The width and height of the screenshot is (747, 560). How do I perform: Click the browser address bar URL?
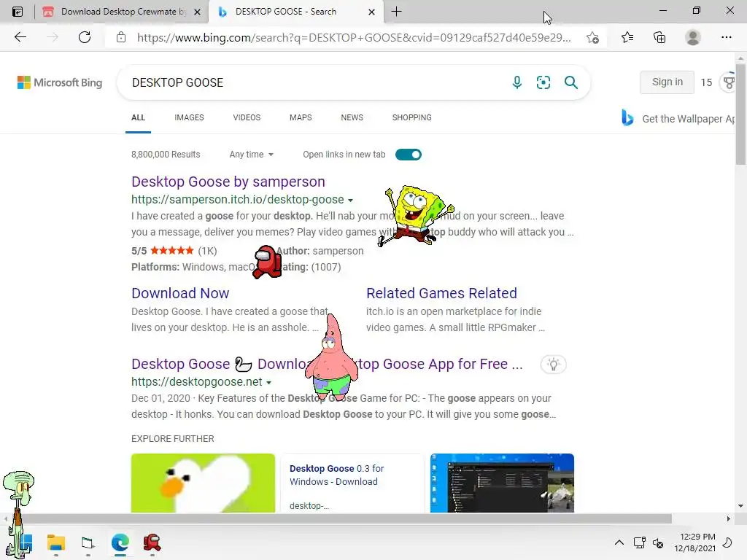354,37
